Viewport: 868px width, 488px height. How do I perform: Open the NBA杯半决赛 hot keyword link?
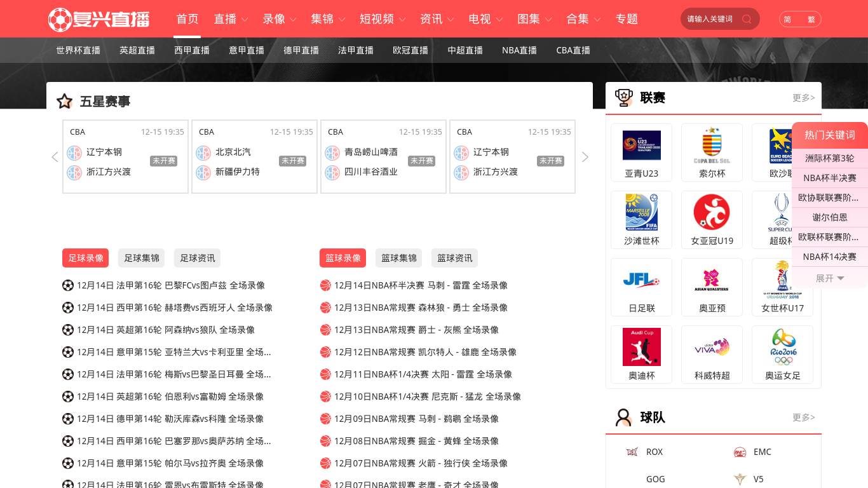pyautogui.click(x=830, y=178)
